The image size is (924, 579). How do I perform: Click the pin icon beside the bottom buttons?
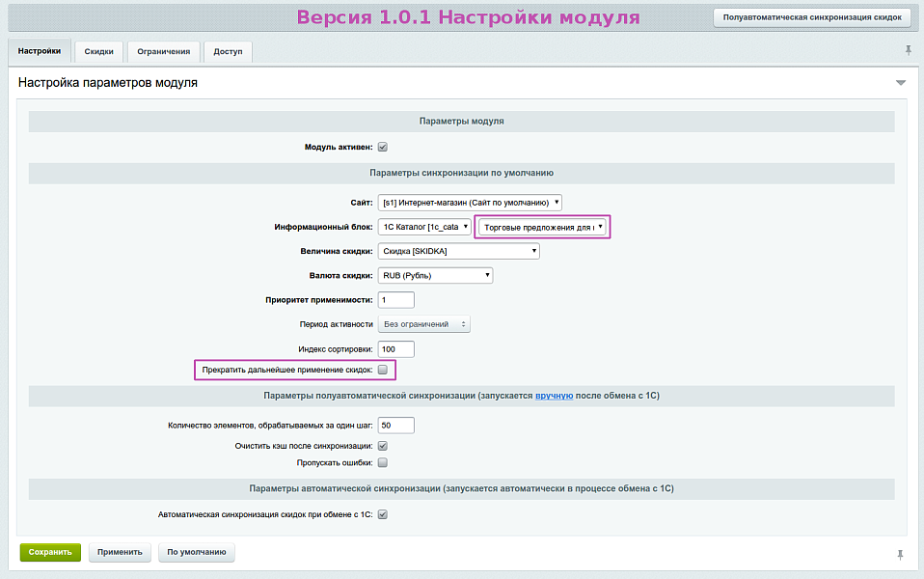tap(900, 554)
